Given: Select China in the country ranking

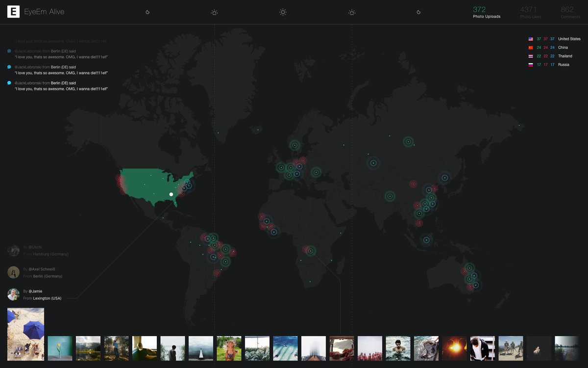Looking at the screenshot, I should (563, 48).
